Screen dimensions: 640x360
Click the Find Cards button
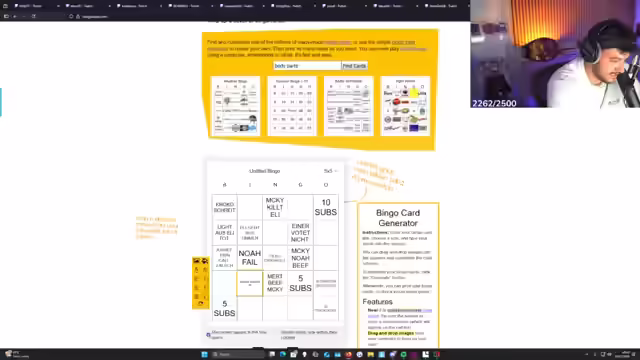tap(354, 66)
